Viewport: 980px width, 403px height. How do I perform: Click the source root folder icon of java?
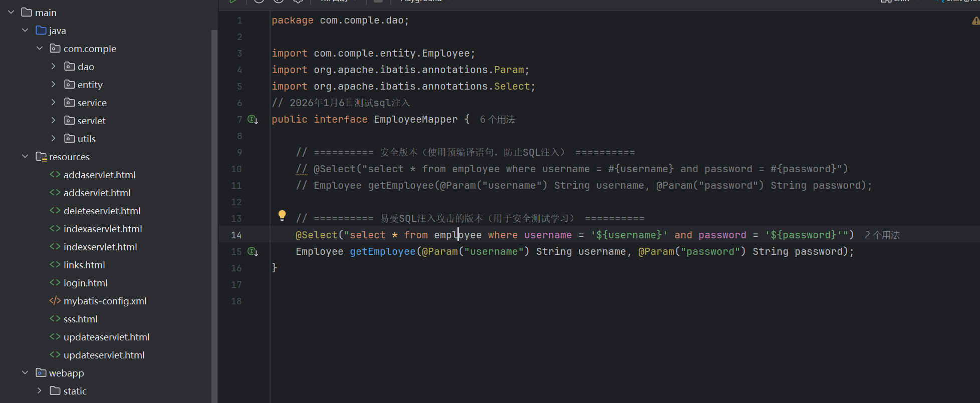(x=41, y=31)
